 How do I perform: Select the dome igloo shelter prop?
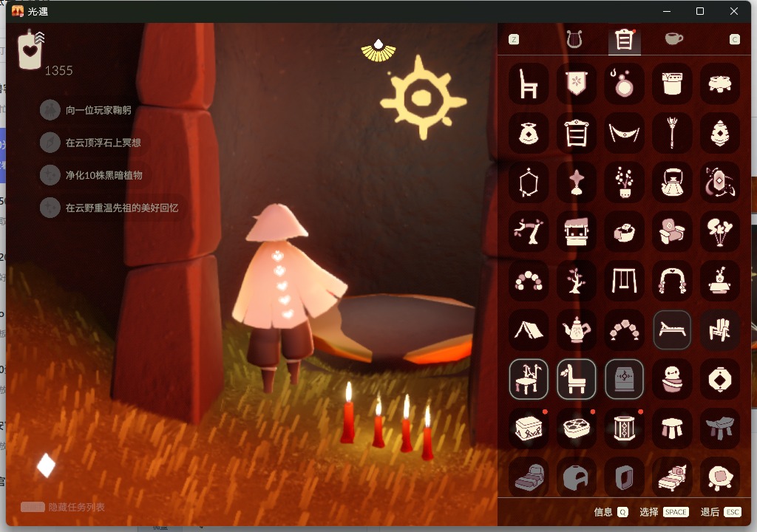point(576,477)
